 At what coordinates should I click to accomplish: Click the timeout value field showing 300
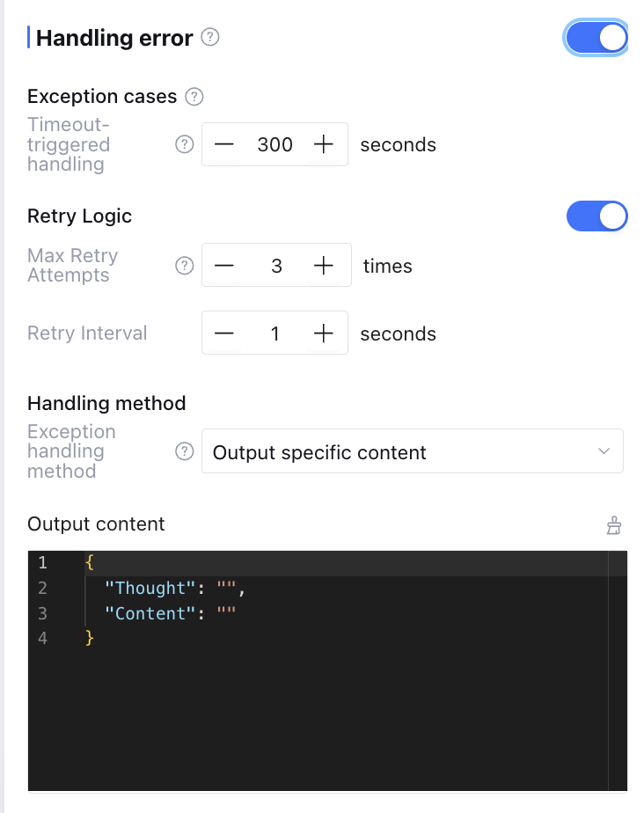[274, 144]
